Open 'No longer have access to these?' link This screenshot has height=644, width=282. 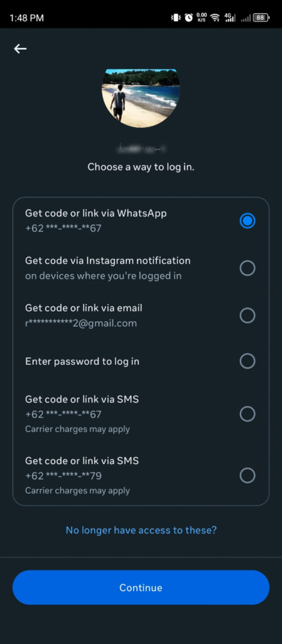pyautogui.click(x=141, y=530)
